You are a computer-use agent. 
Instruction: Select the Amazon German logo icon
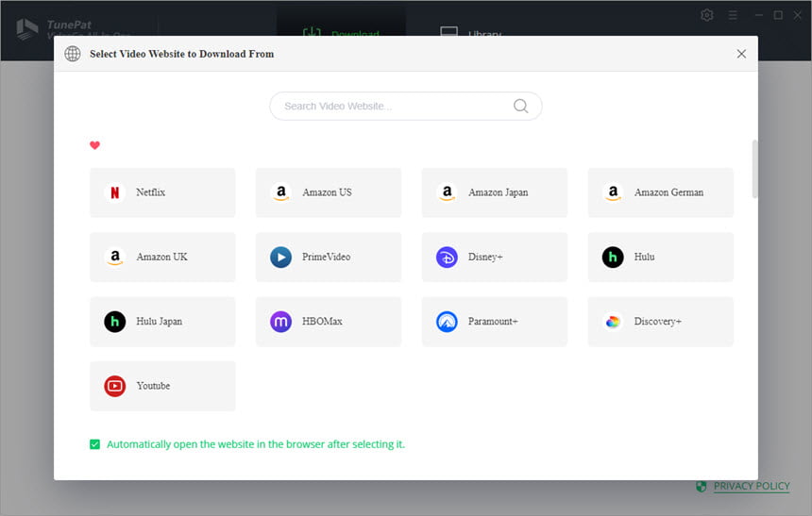pyautogui.click(x=613, y=192)
